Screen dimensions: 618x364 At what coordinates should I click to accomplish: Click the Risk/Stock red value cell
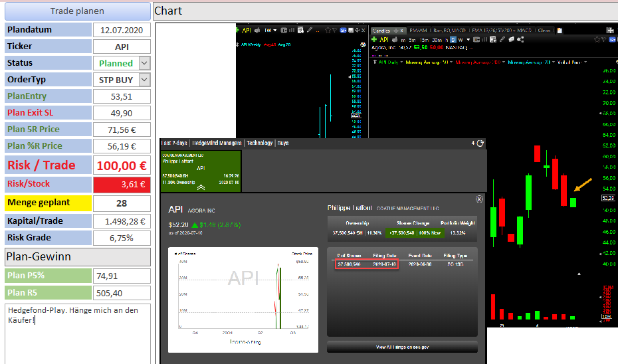click(122, 185)
